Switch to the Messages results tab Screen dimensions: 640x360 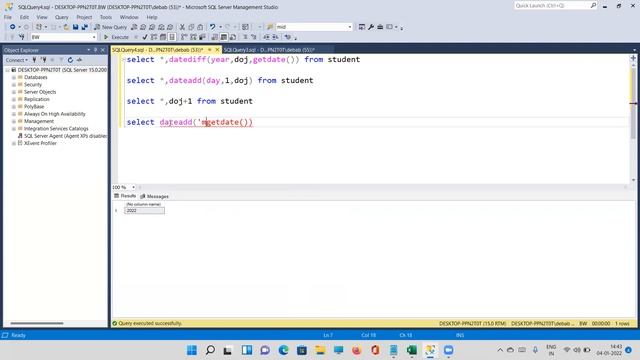154,196
